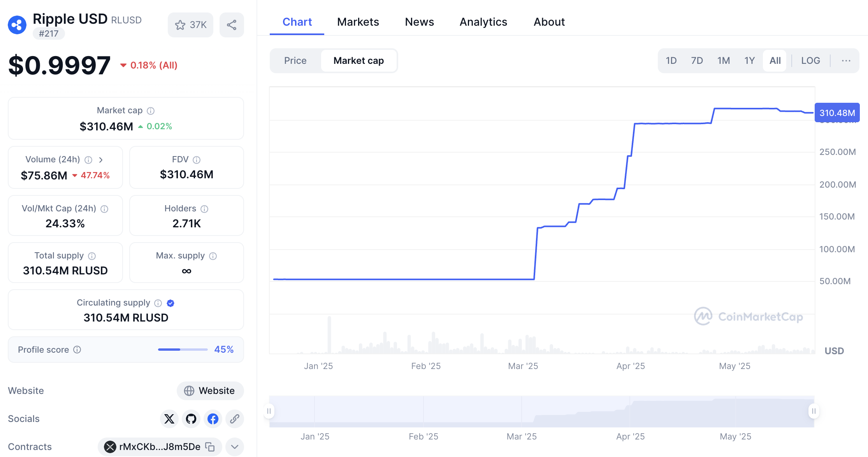
Task: Open the Total supply info icon
Action: (x=92, y=256)
